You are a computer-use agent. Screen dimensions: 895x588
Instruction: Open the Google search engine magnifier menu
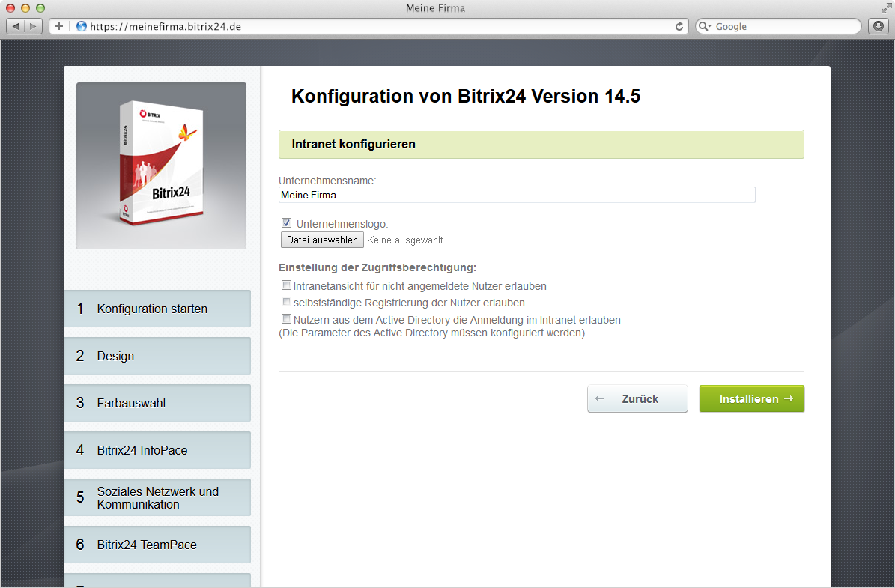[x=706, y=26]
